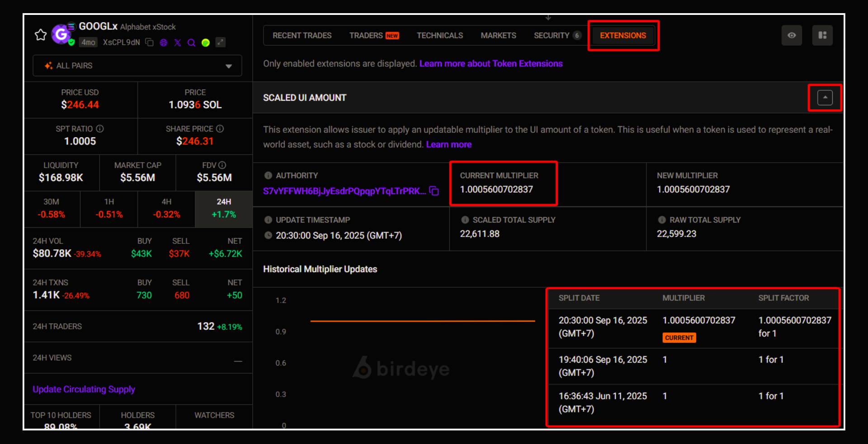This screenshot has width=868, height=444.
Task: Click the MULTIPLIER column header
Action: tap(684, 298)
